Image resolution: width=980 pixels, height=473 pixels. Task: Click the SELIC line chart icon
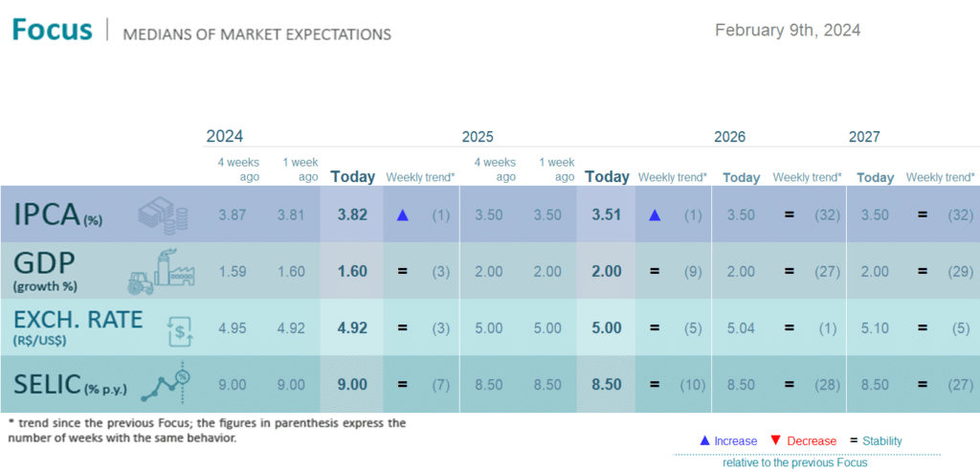[166, 384]
